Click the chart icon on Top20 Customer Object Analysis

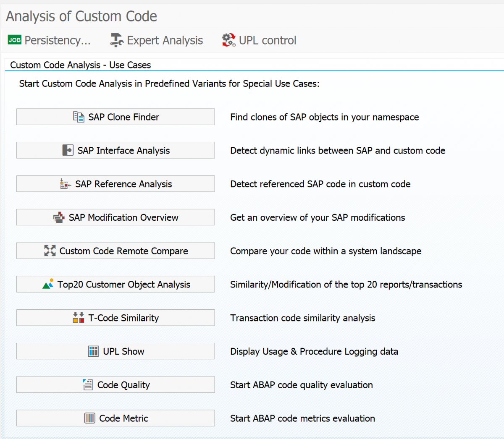tap(47, 284)
